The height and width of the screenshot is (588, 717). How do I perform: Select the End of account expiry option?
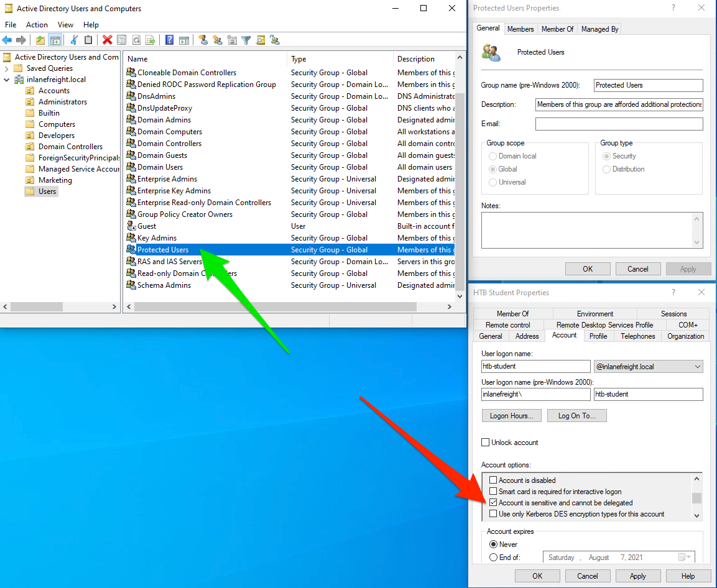click(493, 558)
